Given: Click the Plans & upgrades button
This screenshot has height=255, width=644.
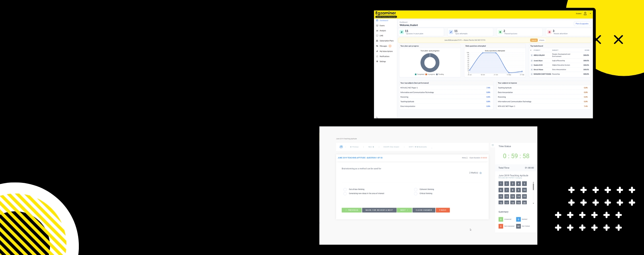Looking at the screenshot, I should tap(582, 24).
